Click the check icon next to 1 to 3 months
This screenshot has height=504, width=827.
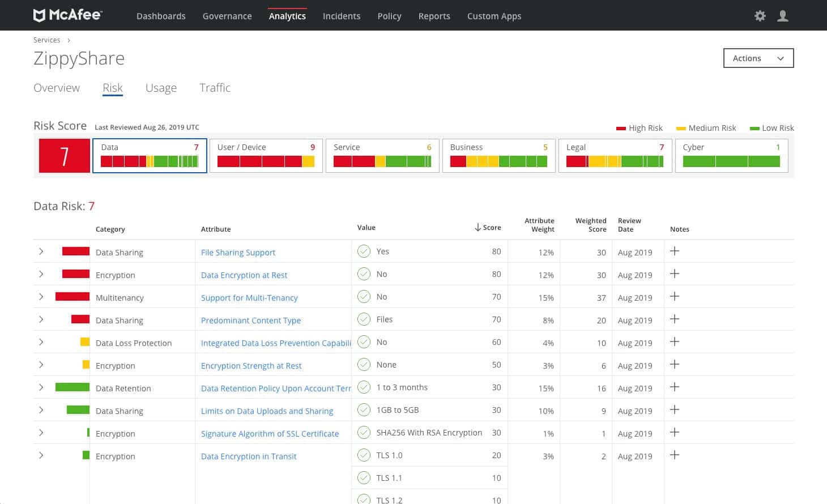(x=364, y=387)
